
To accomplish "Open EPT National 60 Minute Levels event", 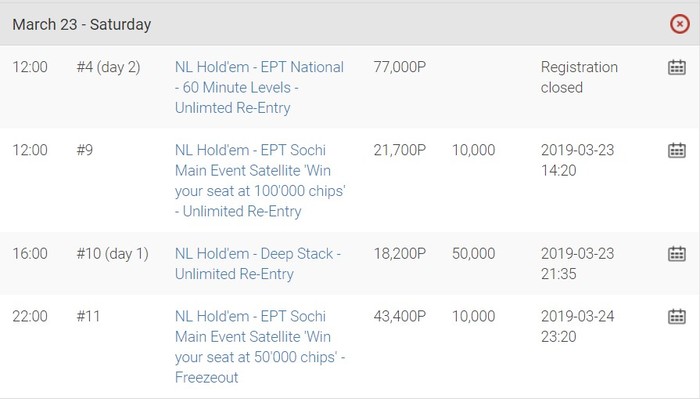I will (x=259, y=87).
